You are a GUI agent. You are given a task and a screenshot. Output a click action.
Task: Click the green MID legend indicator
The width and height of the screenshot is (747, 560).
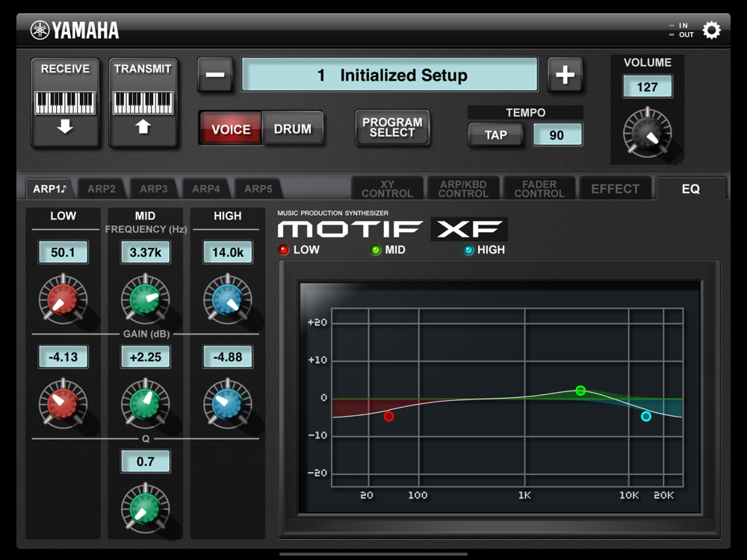376,249
